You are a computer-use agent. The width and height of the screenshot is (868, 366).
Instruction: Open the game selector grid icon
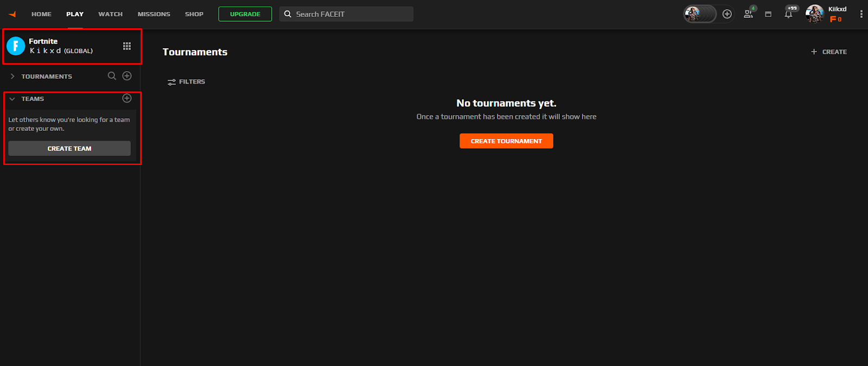click(127, 46)
